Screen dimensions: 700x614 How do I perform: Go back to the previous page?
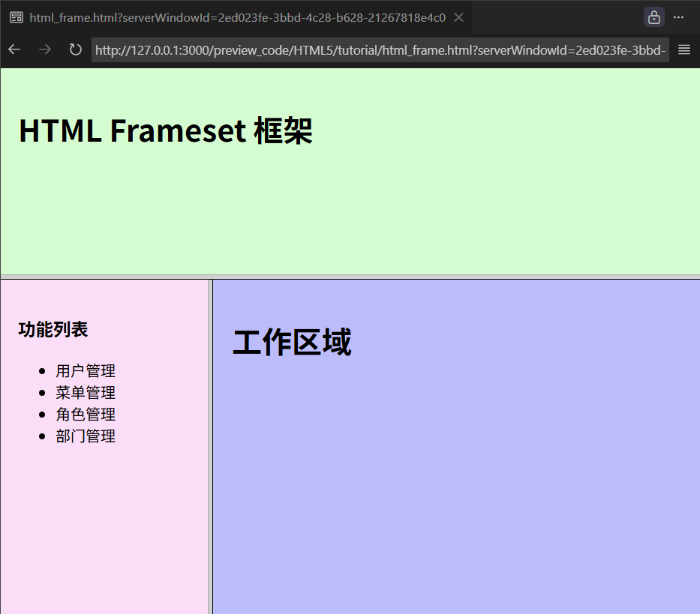15,49
